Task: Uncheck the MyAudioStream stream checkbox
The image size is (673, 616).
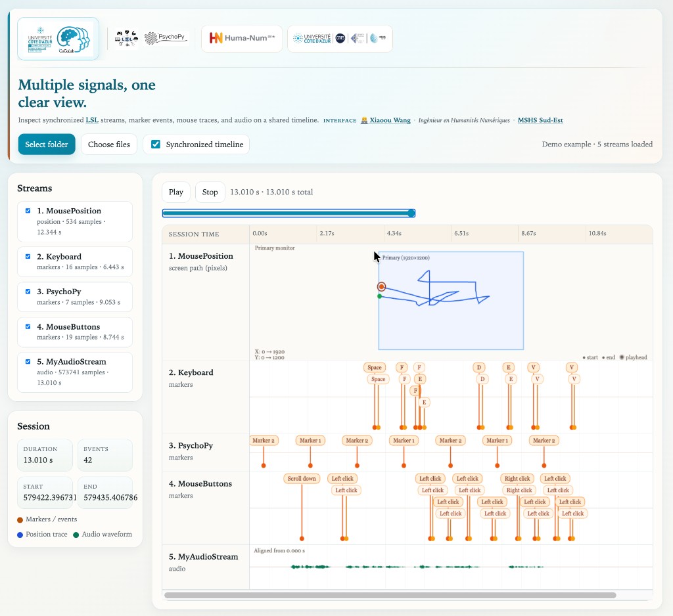Action: 28,362
